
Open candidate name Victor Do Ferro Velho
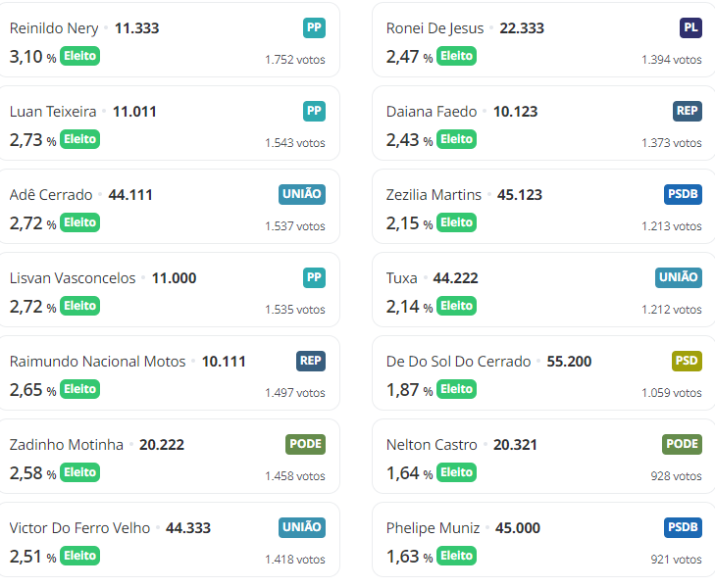(x=79, y=528)
